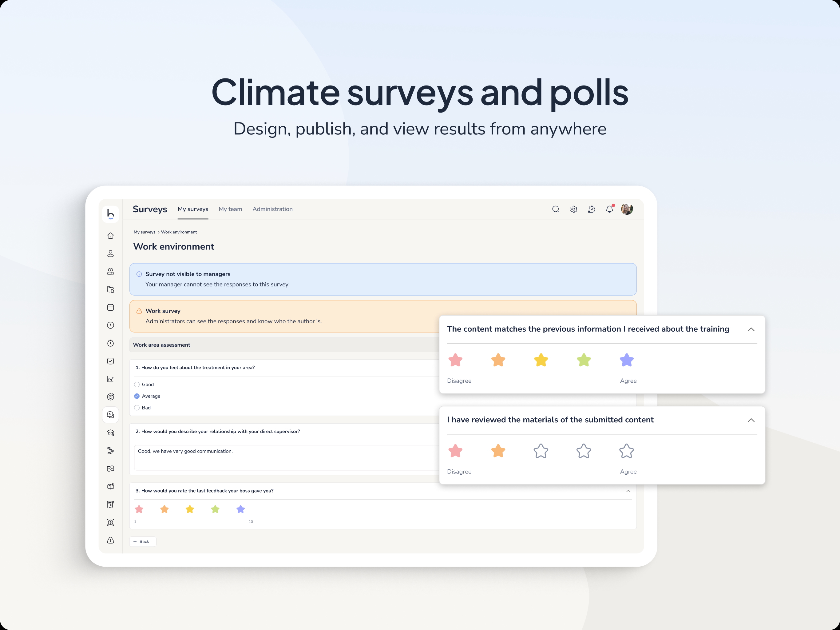Screen dimensions: 840x630
Task: Open the banknote payroll icon in the sidebar
Action: pyautogui.click(x=110, y=469)
